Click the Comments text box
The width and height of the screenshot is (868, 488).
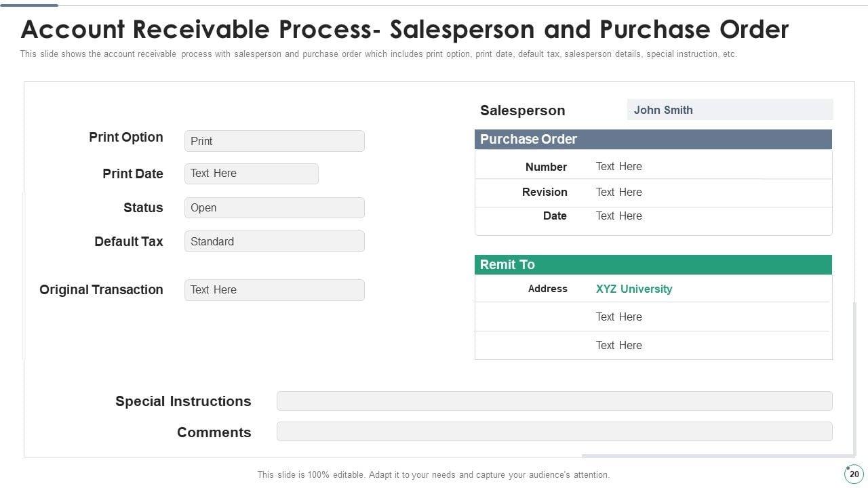(x=554, y=432)
